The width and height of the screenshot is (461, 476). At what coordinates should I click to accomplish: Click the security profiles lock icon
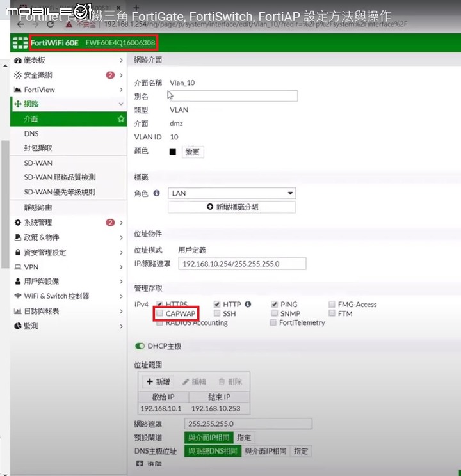(18, 252)
